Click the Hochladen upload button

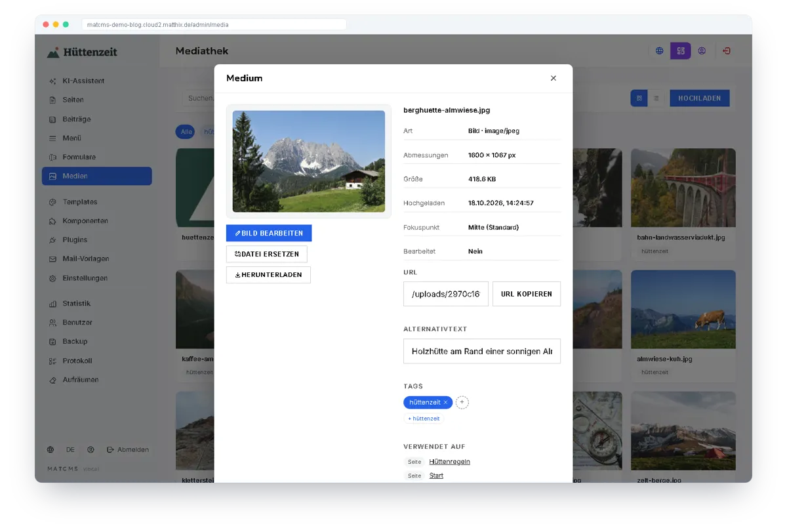[x=699, y=98]
